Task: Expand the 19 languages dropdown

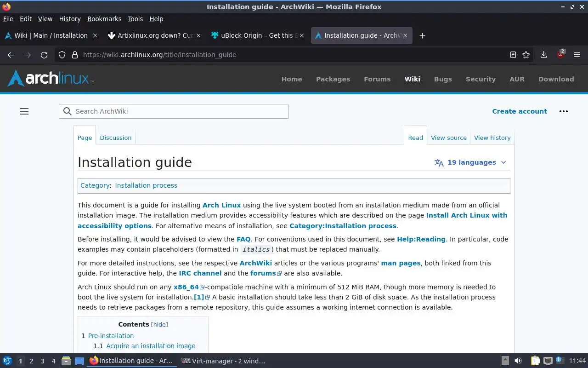Action: [x=470, y=162]
